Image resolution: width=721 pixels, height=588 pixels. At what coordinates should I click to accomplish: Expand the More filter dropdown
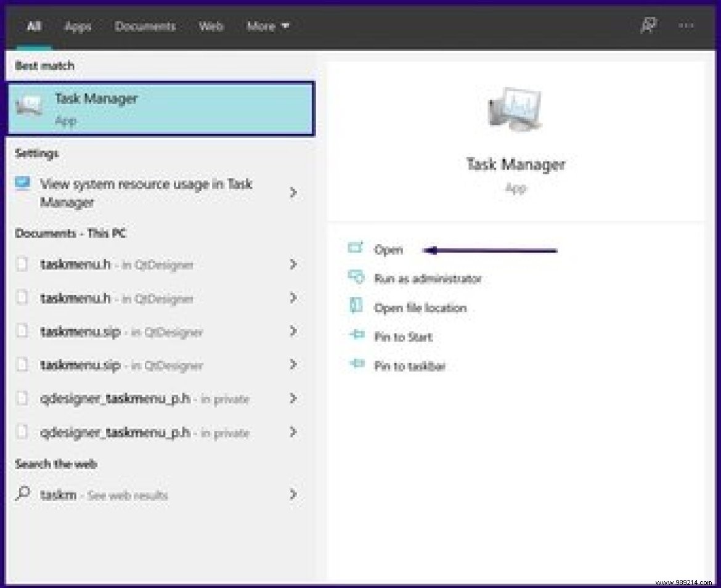click(x=268, y=26)
